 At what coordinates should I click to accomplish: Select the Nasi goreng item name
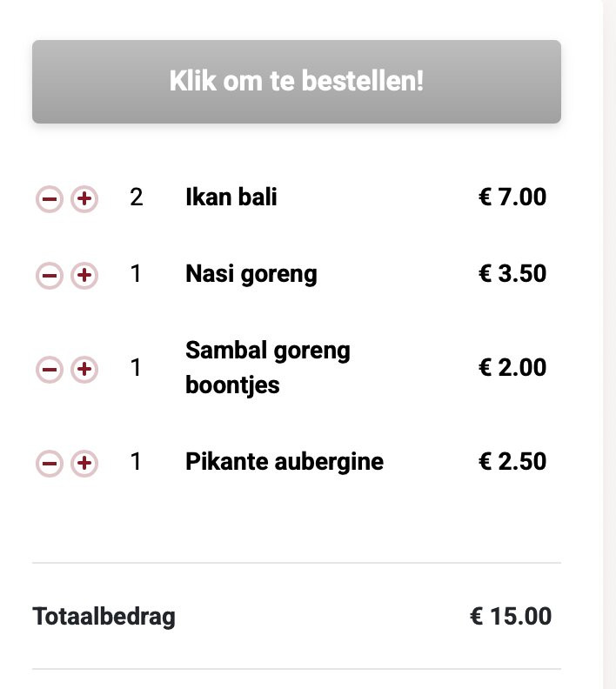click(251, 275)
